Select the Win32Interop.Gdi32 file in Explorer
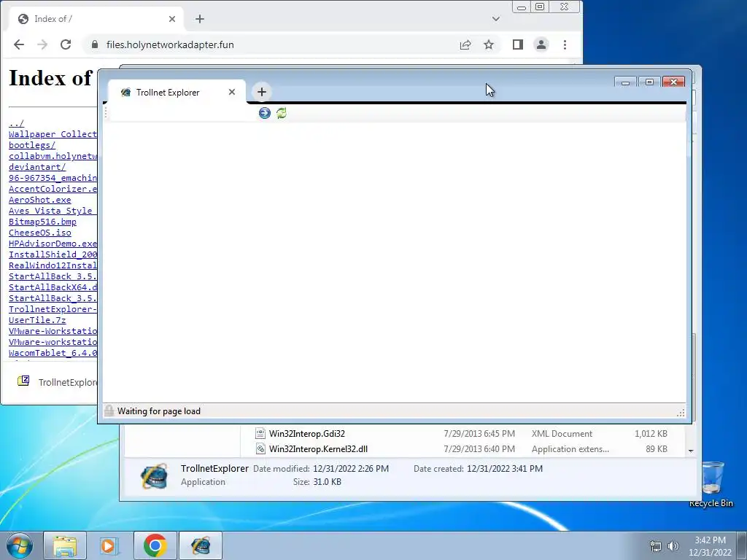This screenshot has height=560, width=747. [x=307, y=434]
